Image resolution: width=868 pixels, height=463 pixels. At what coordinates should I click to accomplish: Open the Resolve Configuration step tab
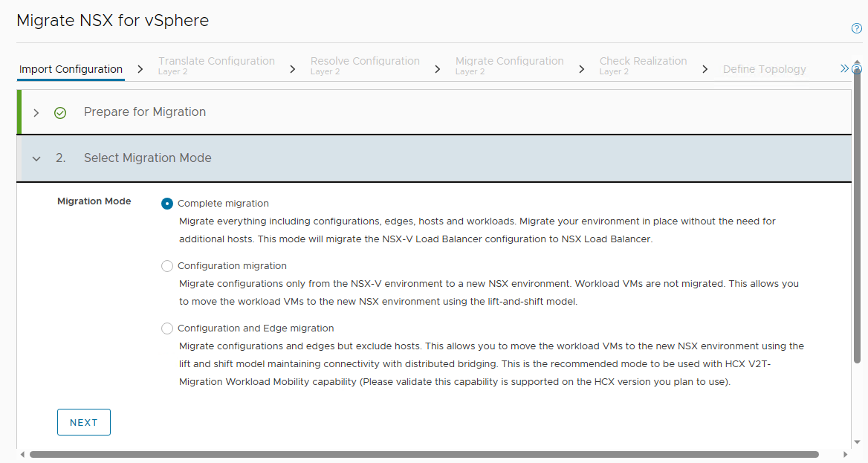pyautogui.click(x=365, y=65)
